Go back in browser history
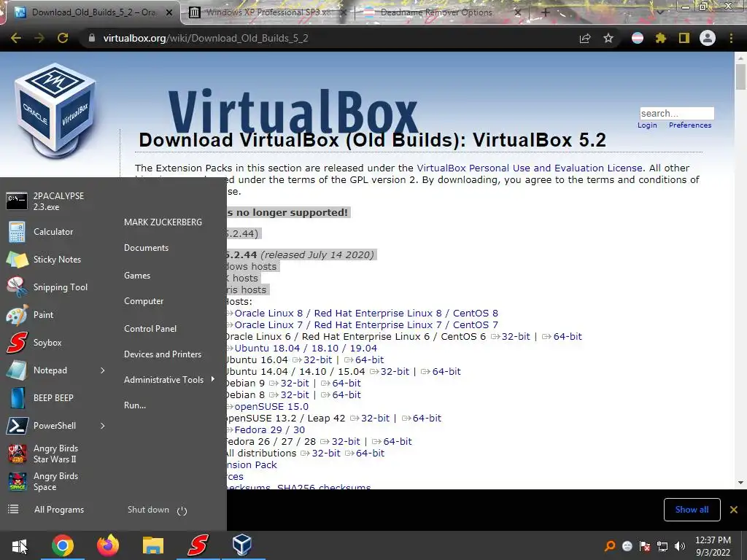The width and height of the screenshot is (747, 560). [16, 38]
